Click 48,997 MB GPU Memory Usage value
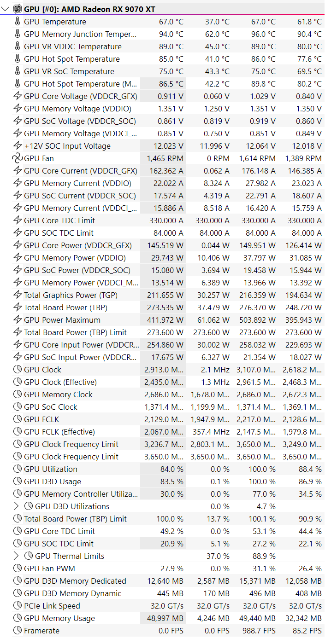Screen dimensions: 331x644 point(165,618)
